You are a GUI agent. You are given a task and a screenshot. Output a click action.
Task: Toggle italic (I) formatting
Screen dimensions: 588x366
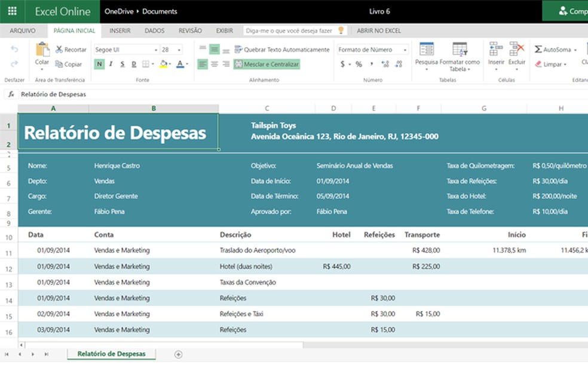coord(111,64)
